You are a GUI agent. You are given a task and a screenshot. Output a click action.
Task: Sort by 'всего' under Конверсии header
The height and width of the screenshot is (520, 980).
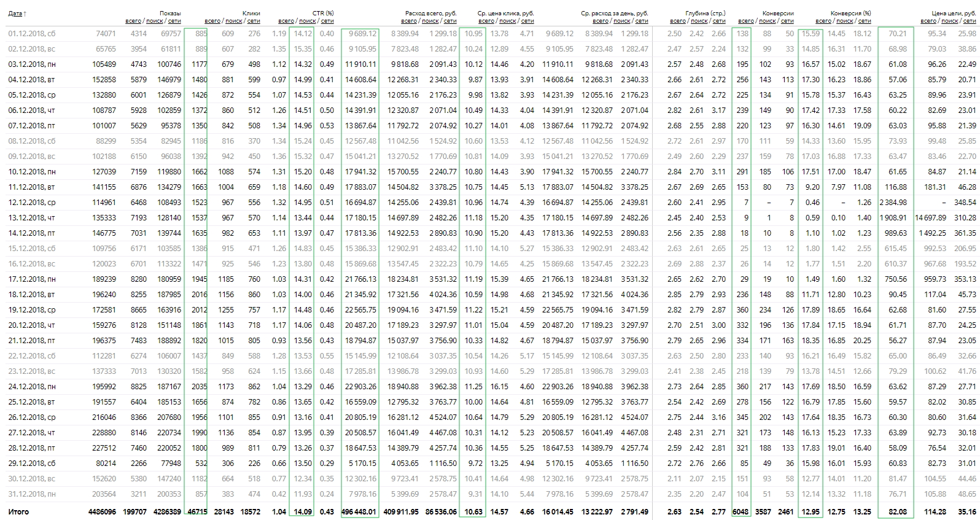tap(746, 21)
